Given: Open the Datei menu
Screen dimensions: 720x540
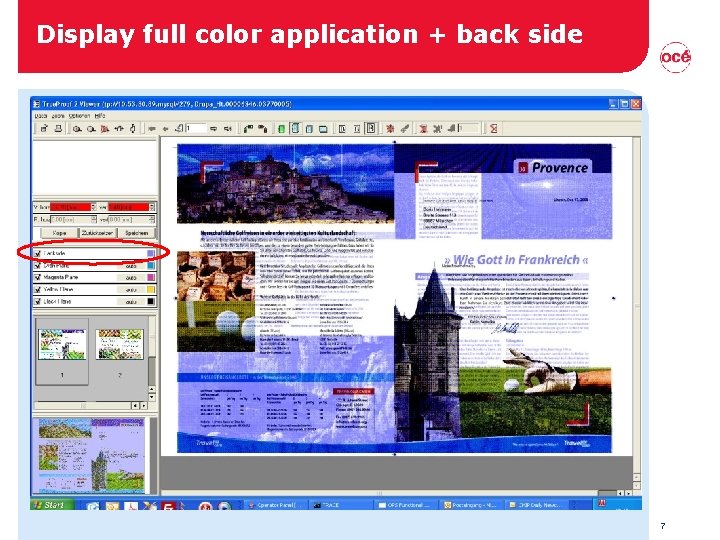Looking at the screenshot, I should (x=41, y=116).
